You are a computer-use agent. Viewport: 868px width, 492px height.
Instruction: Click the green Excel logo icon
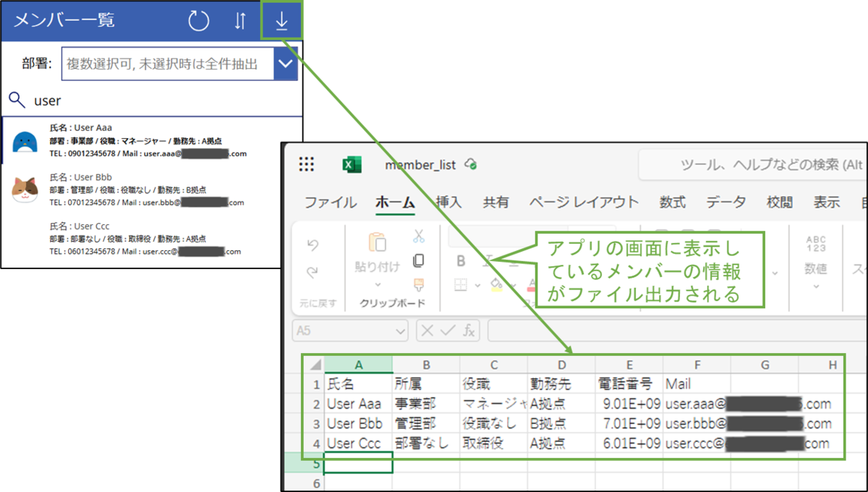[x=352, y=165]
